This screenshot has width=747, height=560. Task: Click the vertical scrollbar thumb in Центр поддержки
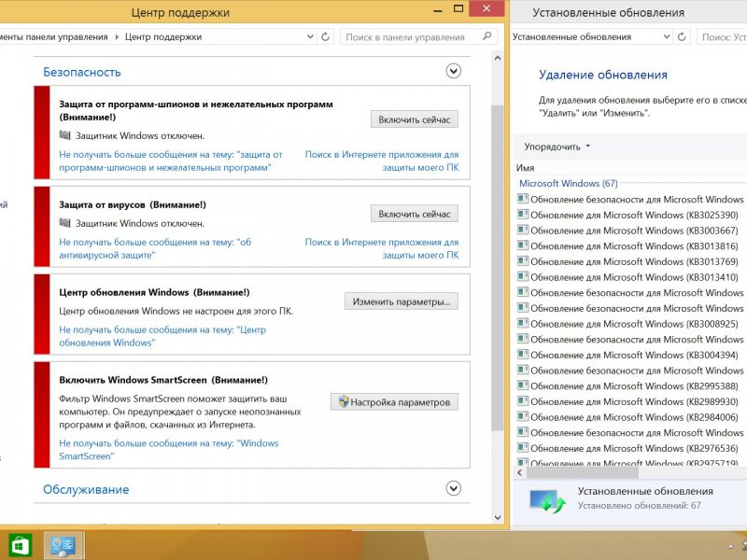pos(498,269)
